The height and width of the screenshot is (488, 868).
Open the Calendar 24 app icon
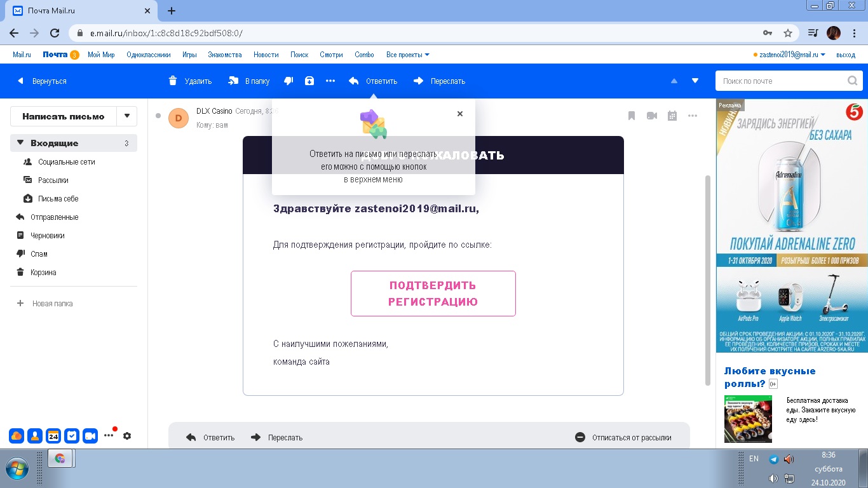(x=53, y=436)
